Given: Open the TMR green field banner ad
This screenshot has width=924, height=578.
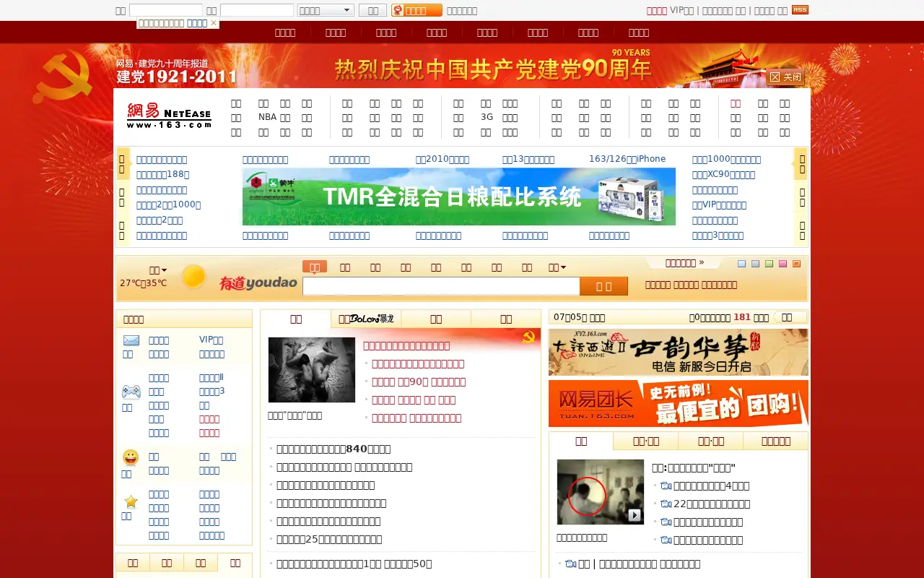Looking at the screenshot, I should pos(459,197).
